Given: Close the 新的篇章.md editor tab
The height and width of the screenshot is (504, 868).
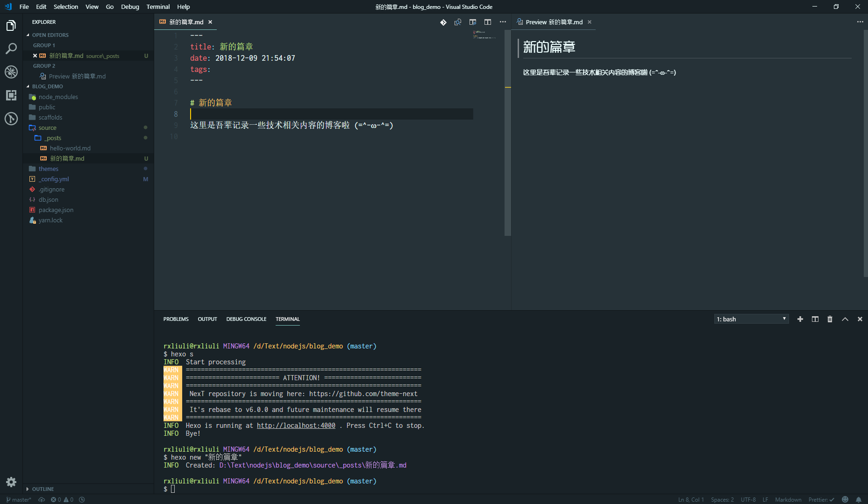Looking at the screenshot, I should (210, 22).
